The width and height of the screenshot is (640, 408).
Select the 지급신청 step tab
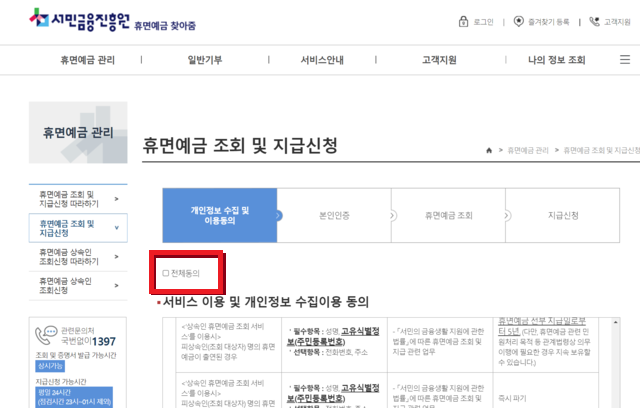(563, 215)
